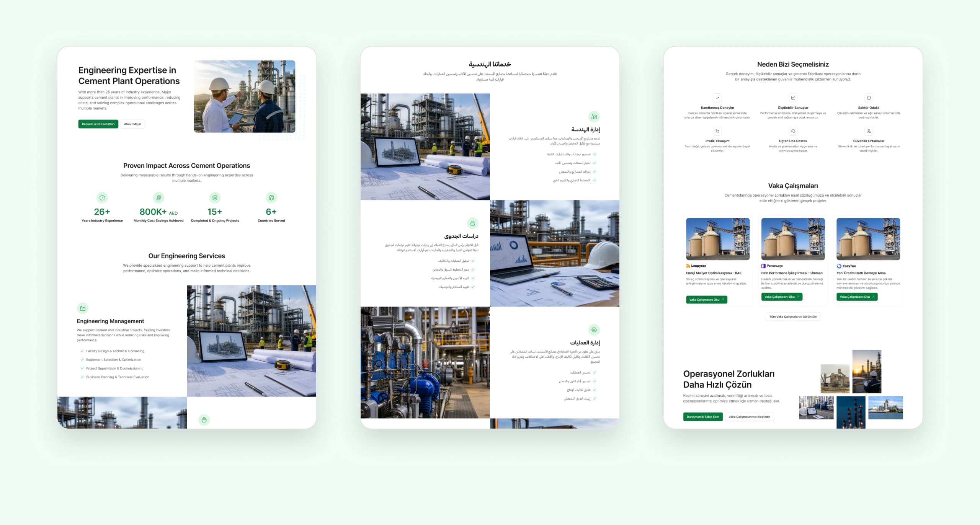Click the tools icon above Pratik Yaklaşım

tap(717, 131)
